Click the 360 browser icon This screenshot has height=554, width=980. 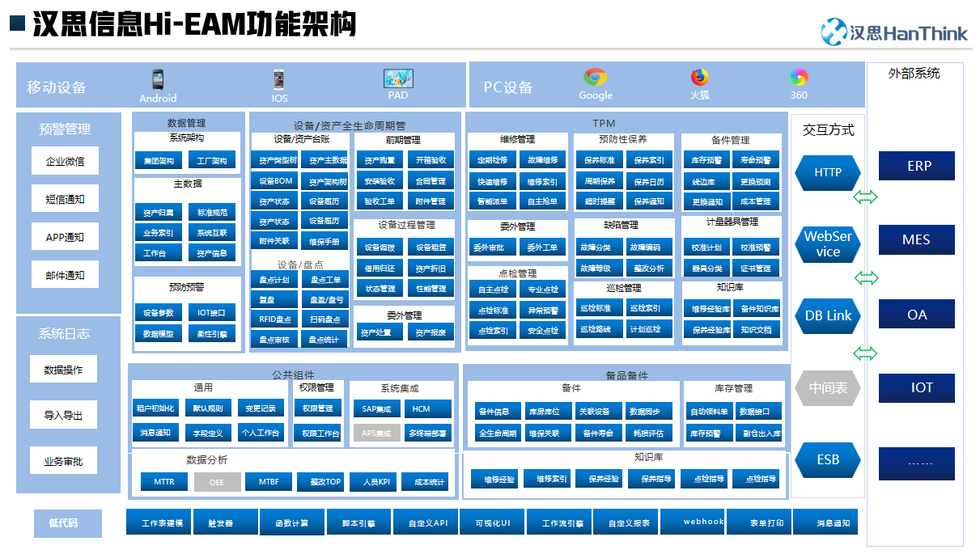pos(799,78)
